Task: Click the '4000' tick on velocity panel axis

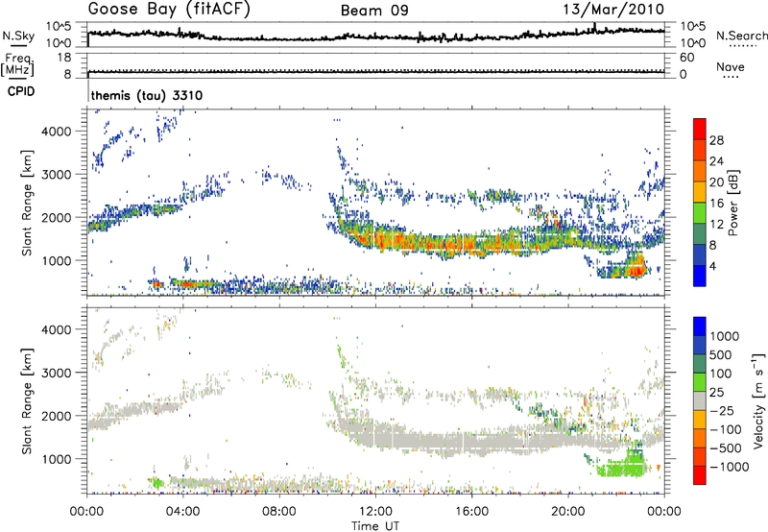Action: [57, 329]
